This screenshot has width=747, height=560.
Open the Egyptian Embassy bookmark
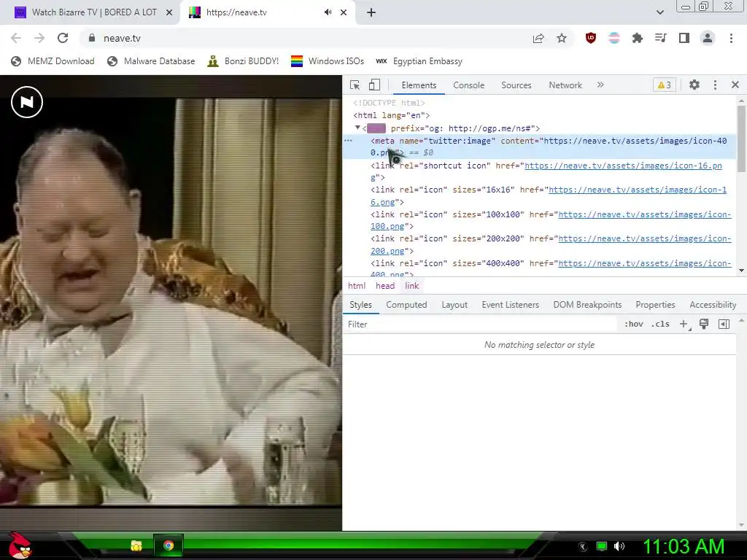coord(419,61)
